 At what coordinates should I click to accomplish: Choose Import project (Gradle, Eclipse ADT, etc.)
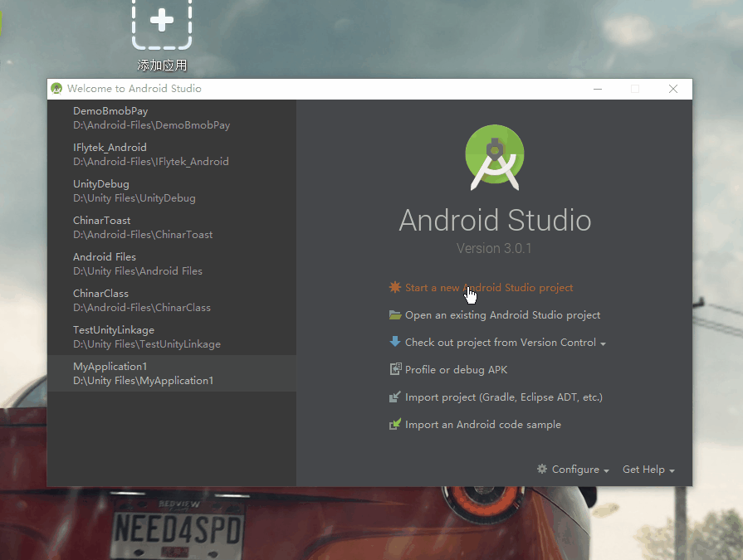pyautogui.click(x=504, y=397)
